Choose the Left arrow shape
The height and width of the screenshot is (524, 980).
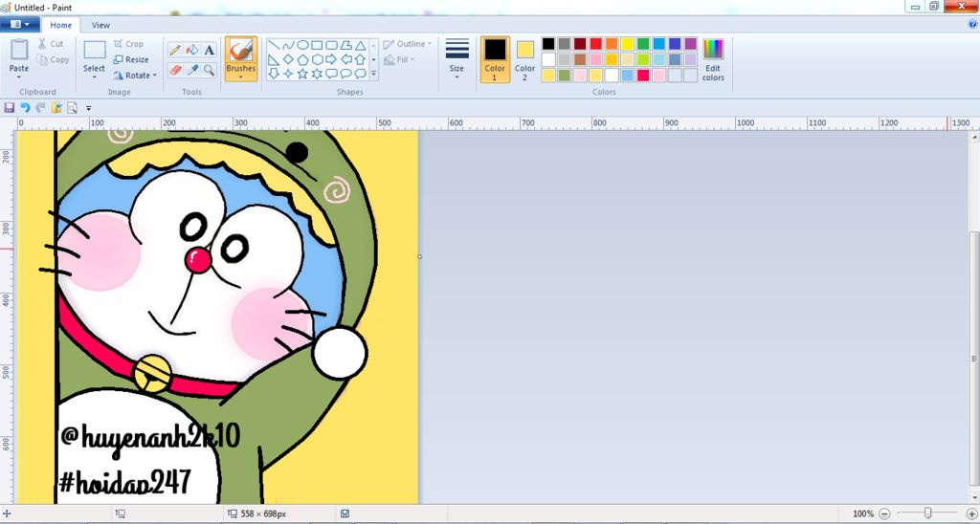pyautogui.click(x=345, y=60)
